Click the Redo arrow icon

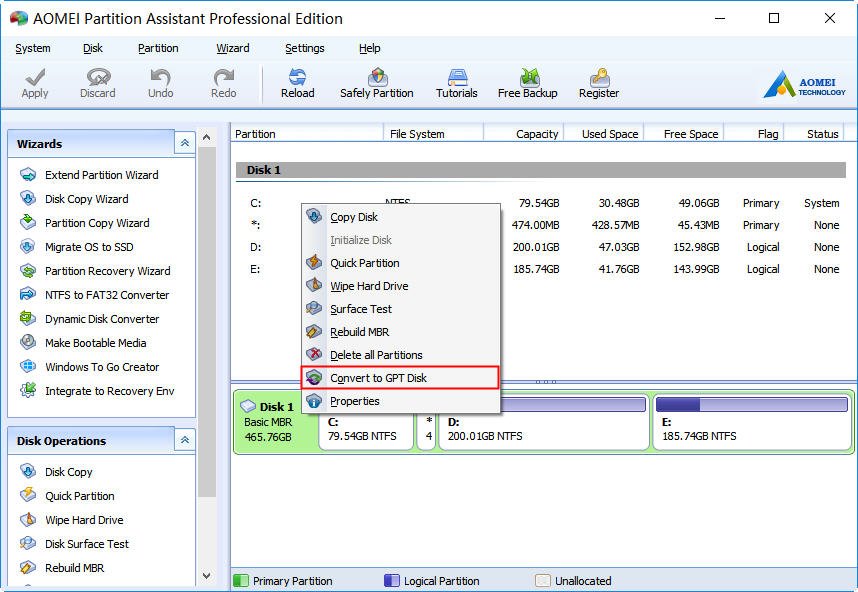[224, 77]
